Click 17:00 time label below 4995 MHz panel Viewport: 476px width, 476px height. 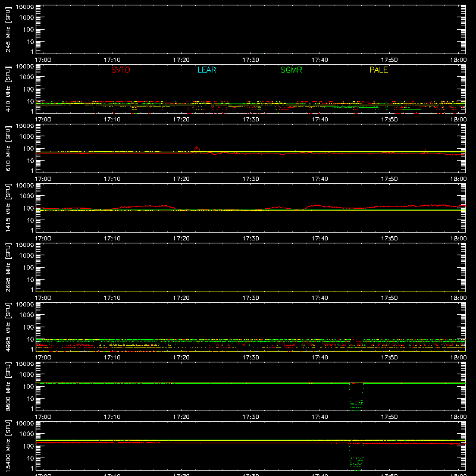pyautogui.click(x=43, y=358)
